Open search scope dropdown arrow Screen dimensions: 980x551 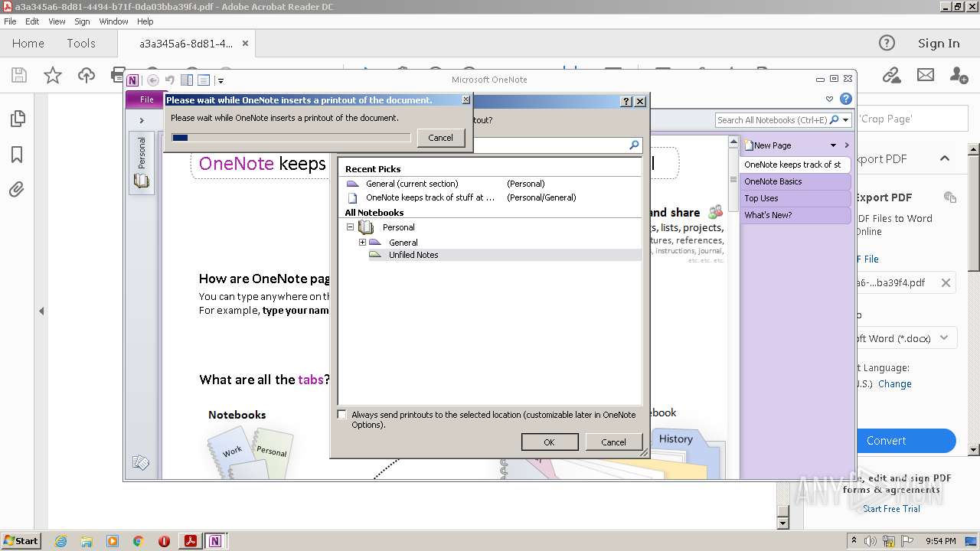(846, 120)
